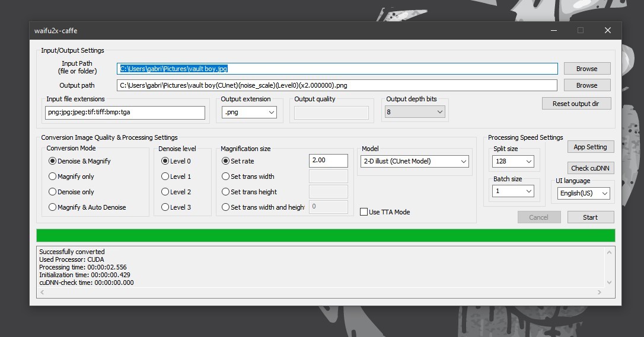The height and width of the screenshot is (337, 644).
Task: Open the UI language dropdown
Action: [x=584, y=193]
